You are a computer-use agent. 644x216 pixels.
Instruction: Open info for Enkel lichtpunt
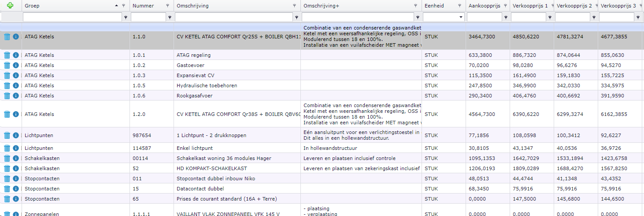(16, 148)
